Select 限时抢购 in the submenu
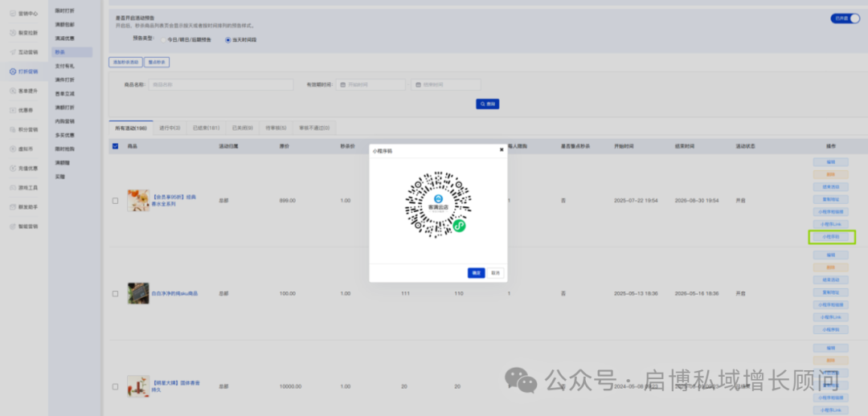 [x=65, y=149]
